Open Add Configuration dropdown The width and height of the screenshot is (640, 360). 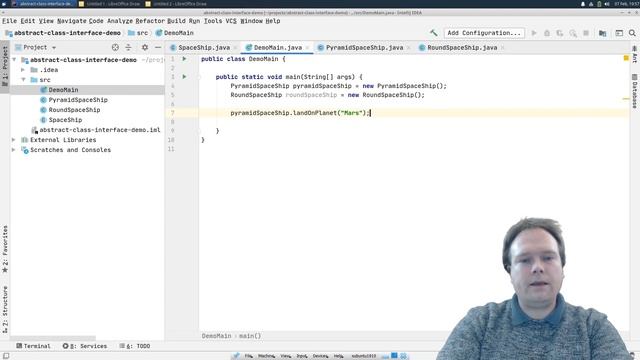[x=484, y=33]
